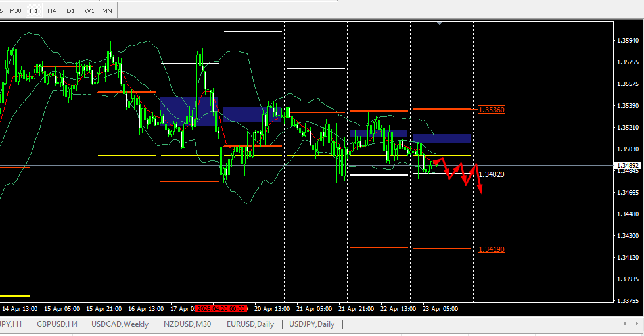Open the EURUSD,Daily chart tab
Image resolution: width=644 pixels, height=336 pixels.
point(250,324)
